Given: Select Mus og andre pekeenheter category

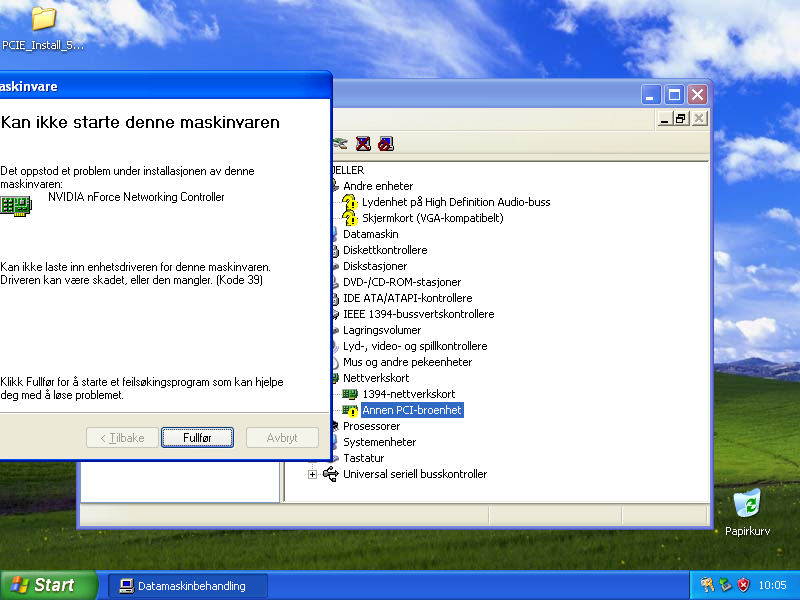Looking at the screenshot, I should pos(408,362).
